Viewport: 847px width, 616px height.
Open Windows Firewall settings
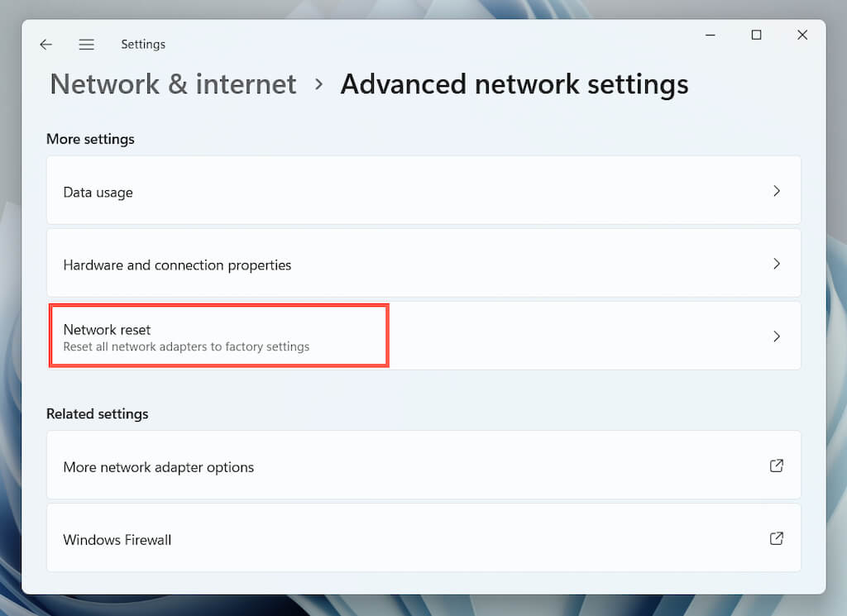(117, 540)
